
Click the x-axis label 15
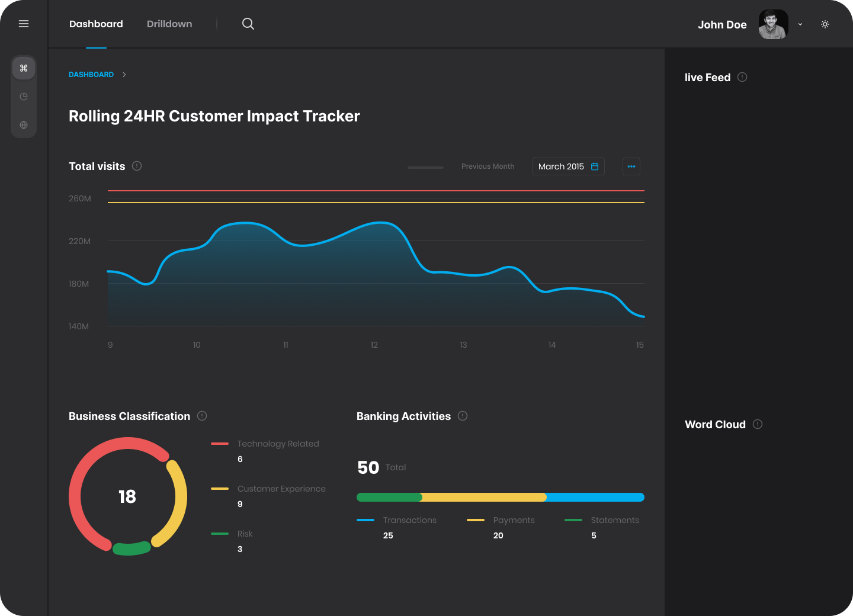coord(640,345)
